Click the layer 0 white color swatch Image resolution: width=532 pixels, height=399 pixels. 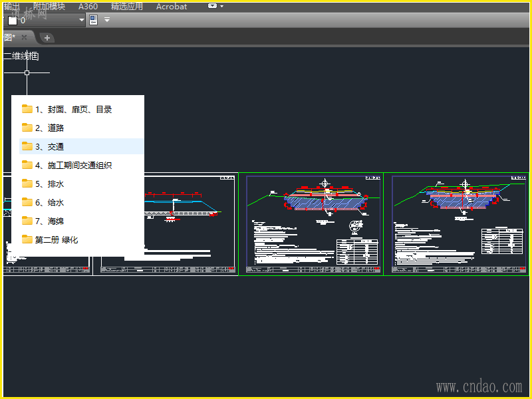(x=13, y=21)
